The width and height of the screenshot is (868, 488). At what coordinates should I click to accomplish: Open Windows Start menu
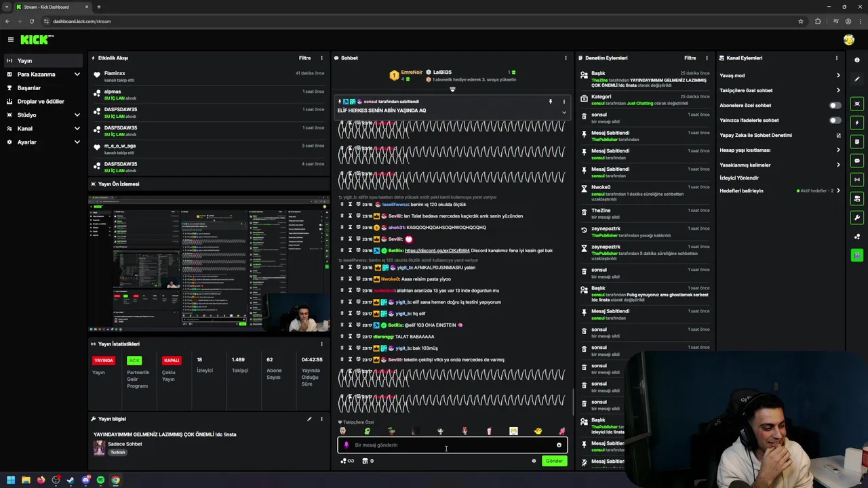(11, 480)
